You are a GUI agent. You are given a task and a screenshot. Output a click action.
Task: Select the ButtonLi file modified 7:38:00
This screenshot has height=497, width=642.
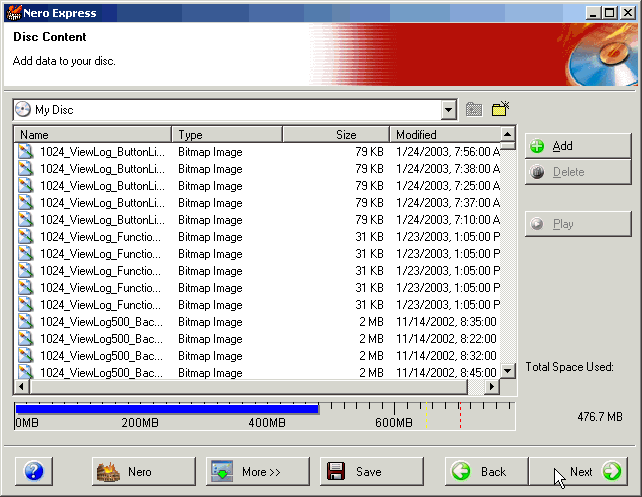[258, 169]
